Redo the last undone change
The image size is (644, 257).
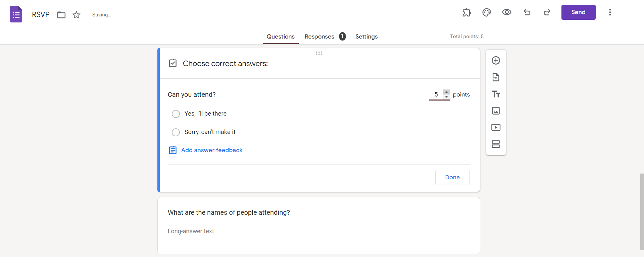click(x=547, y=12)
